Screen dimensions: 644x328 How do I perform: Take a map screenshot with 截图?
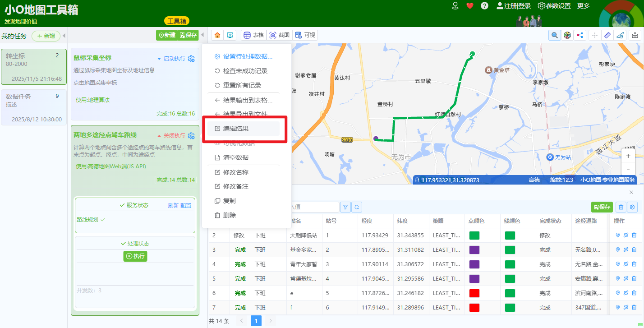point(280,35)
